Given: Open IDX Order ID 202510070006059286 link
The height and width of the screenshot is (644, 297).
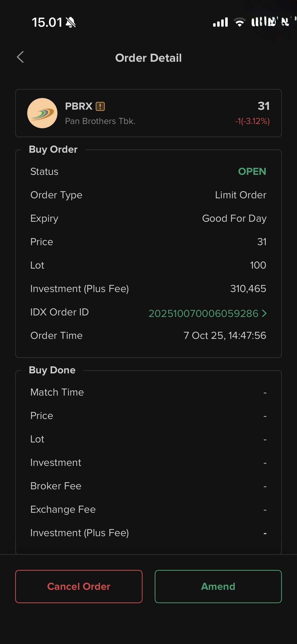Looking at the screenshot, I should 203,313.
